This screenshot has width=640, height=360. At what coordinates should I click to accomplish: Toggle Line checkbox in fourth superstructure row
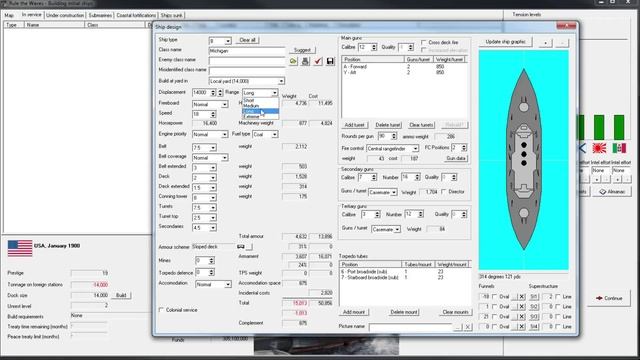pyautogui.click(x=558, y=327)
